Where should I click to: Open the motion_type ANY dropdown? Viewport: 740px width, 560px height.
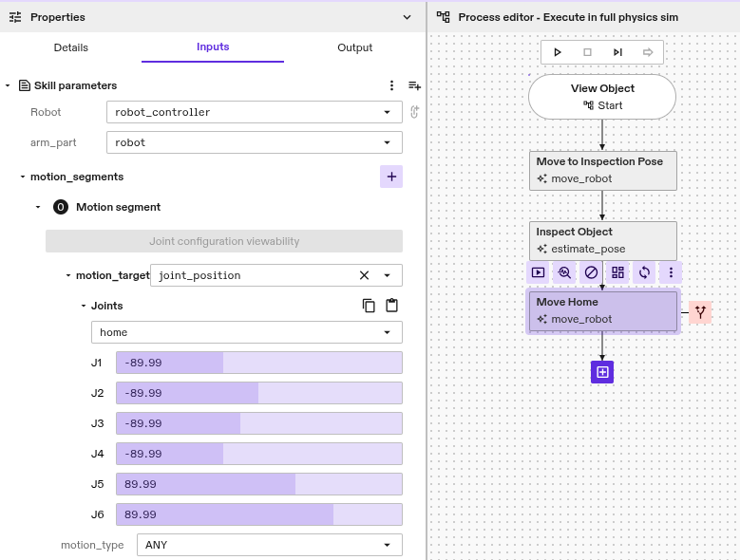tap(269, 545)
